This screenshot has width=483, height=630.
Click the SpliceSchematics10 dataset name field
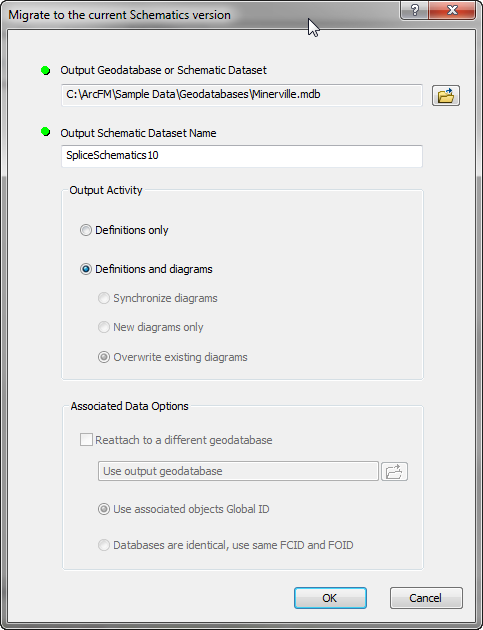[242, 156]
